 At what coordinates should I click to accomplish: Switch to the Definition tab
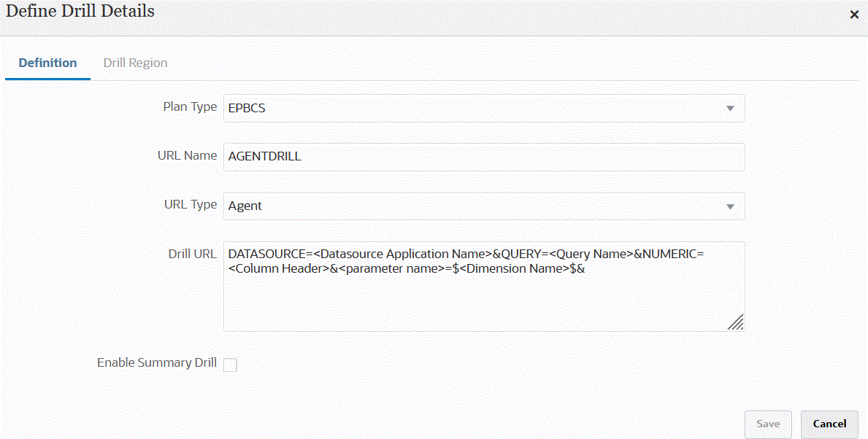coord(47,63)
